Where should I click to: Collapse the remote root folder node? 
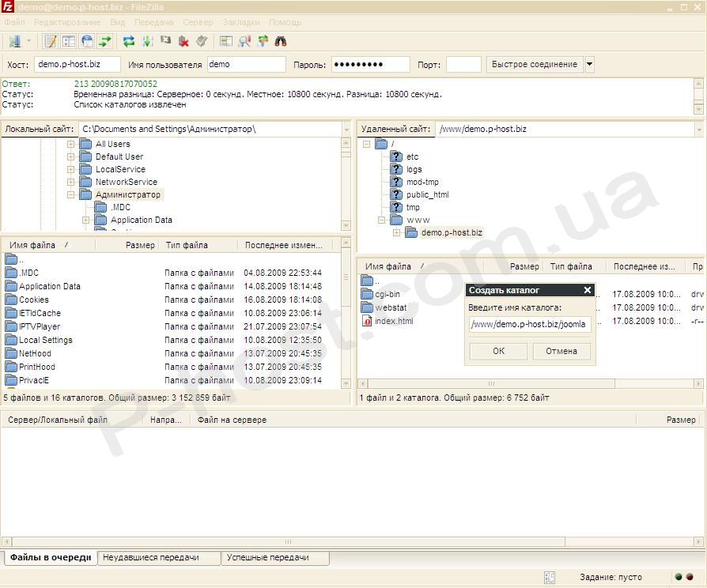coord(367,144)
